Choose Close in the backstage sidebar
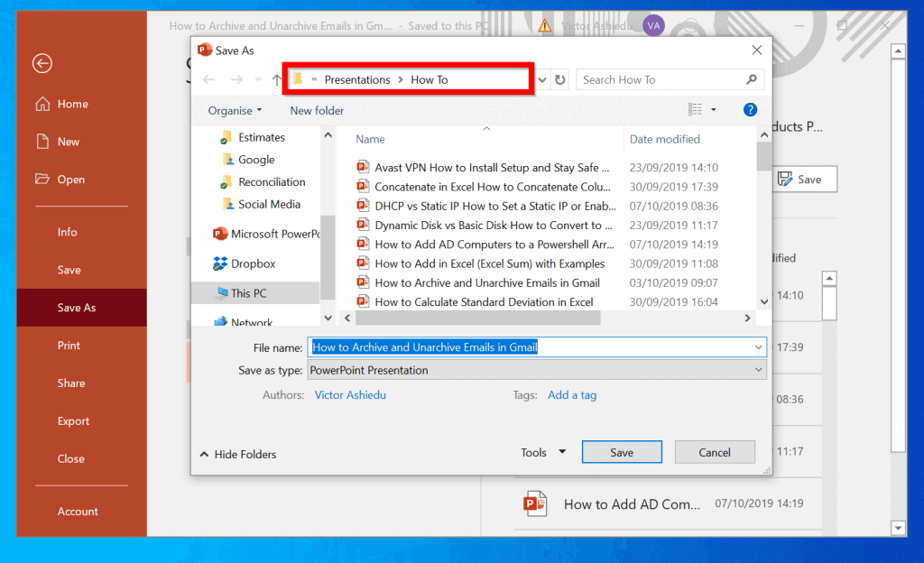924x563 pixels. click(70, 458)
